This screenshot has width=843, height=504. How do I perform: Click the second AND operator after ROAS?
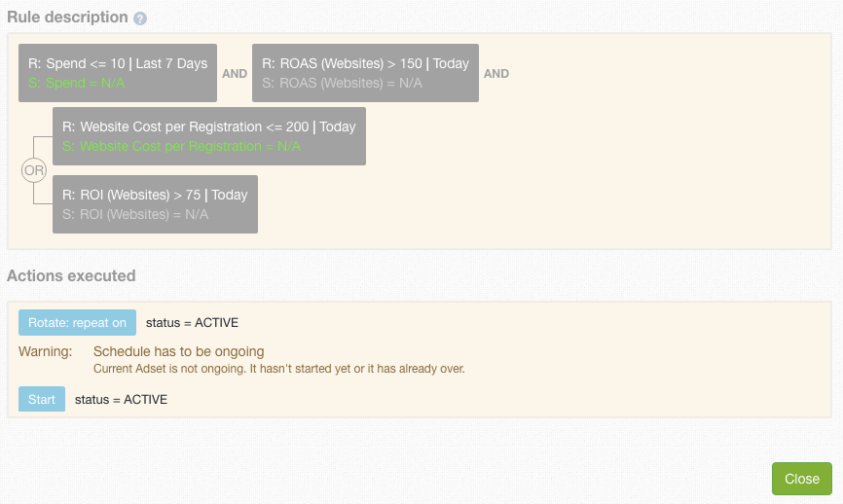point(496,74)
